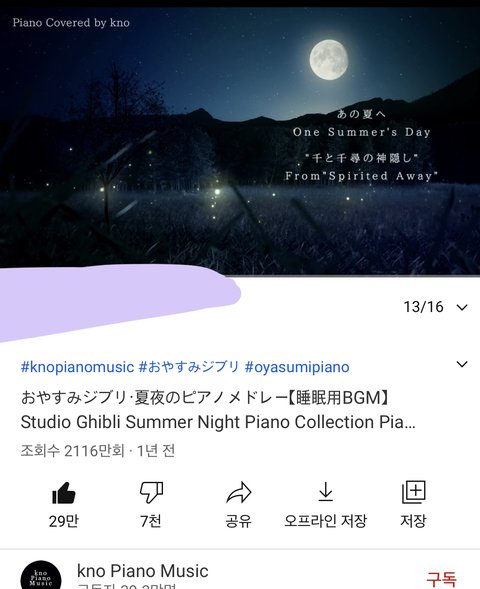Tap the thumbs-down dislike icon
This screenshot has width=480, height=589.
point(151,492)
